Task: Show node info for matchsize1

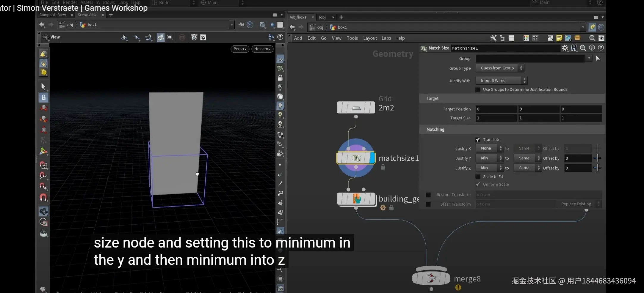Action: coord(592,48)
